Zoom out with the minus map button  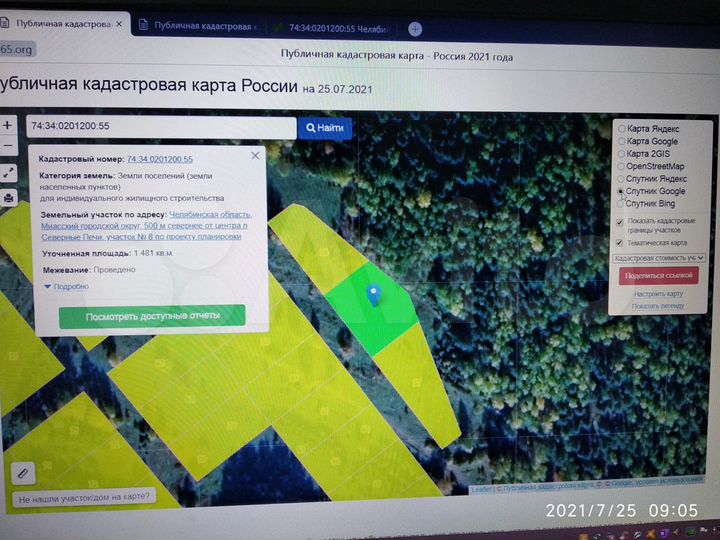point(7,146)
